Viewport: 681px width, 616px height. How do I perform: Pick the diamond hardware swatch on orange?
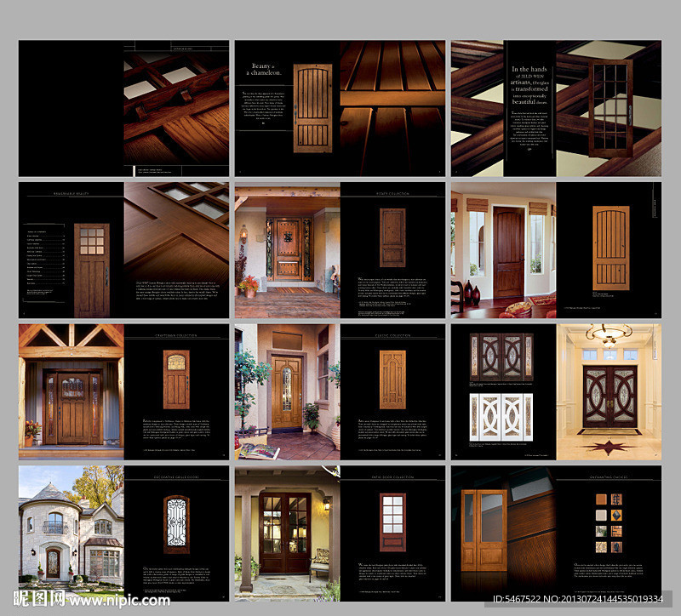[616, 516]
